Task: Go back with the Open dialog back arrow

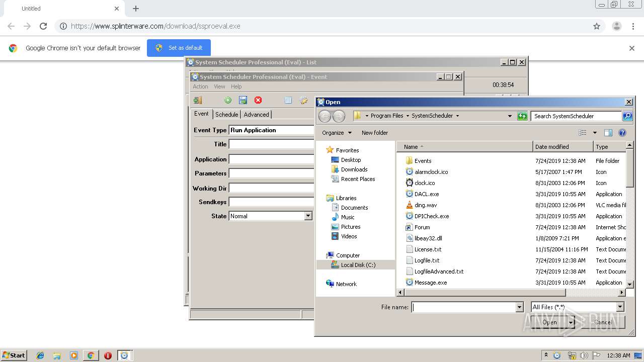Action: (x=325, y=116)
